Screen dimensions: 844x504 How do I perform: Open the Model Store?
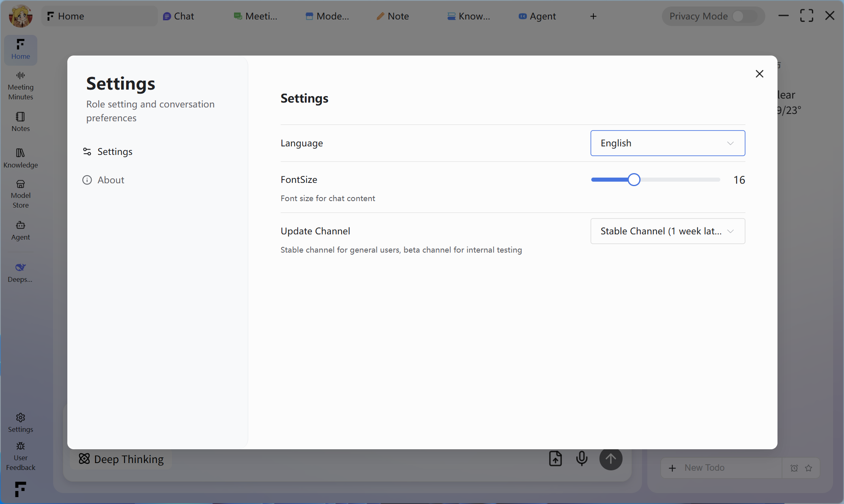pyautogui.click(x=20, y=193)
